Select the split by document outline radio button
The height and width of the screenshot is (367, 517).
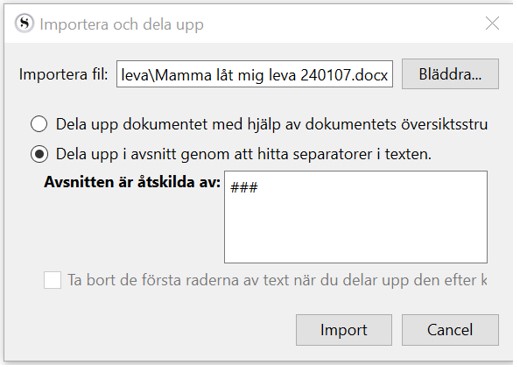(x=39, y=124)
